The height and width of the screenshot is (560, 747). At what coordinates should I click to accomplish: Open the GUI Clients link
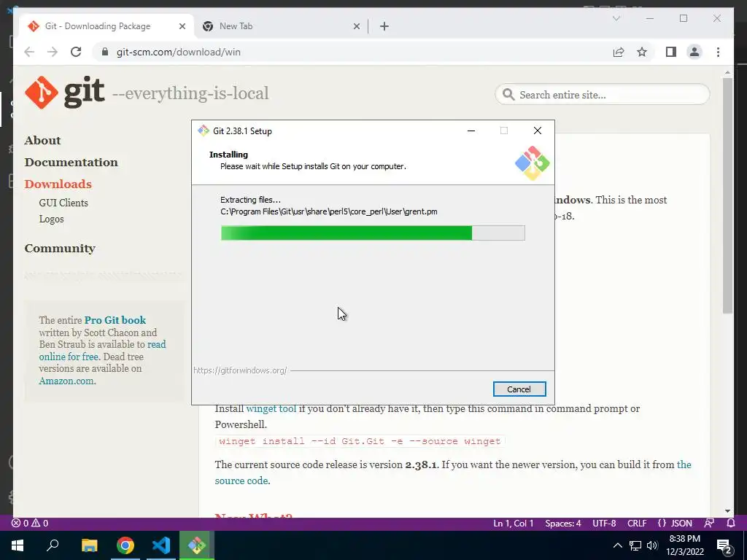63,203
